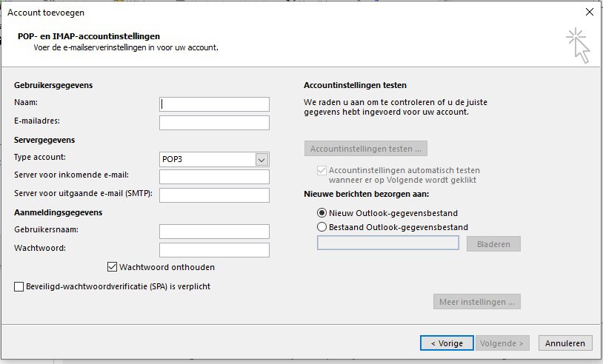Close the Account toevoegen dialog

point(589,13)
